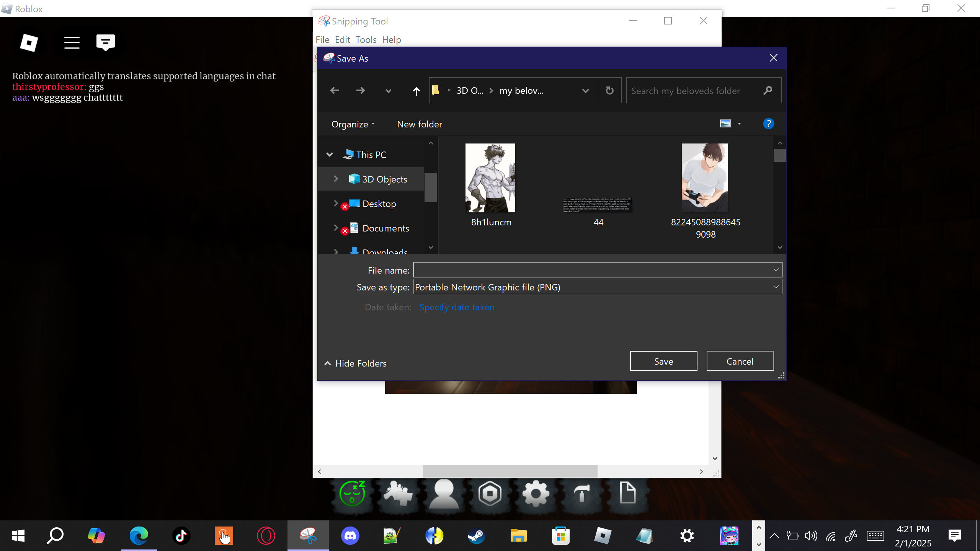Collapse the Hide Folders toggle

355,363
